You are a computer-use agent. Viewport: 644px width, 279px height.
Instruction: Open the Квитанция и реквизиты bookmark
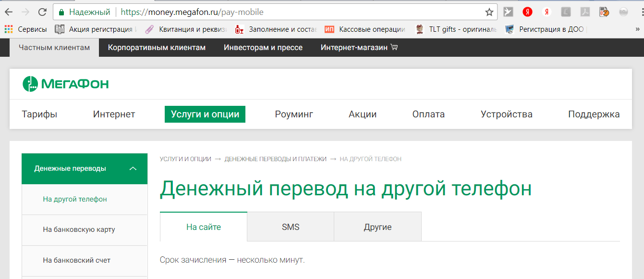pos(185,29)
